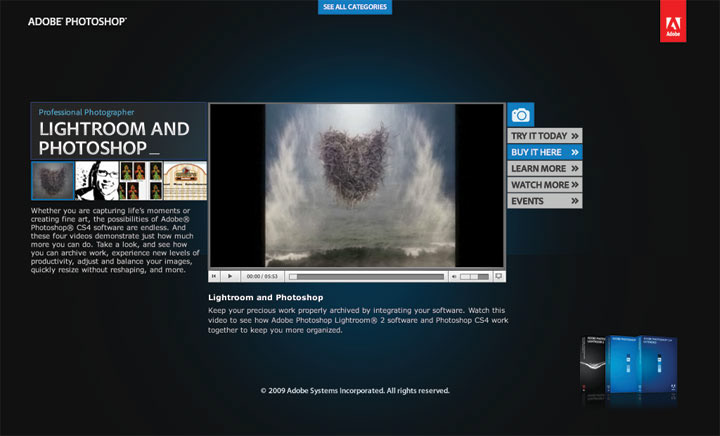Click the Adobe Photoshop logo text
Viewport: 720px width, 436px height.
click(77, 22)
